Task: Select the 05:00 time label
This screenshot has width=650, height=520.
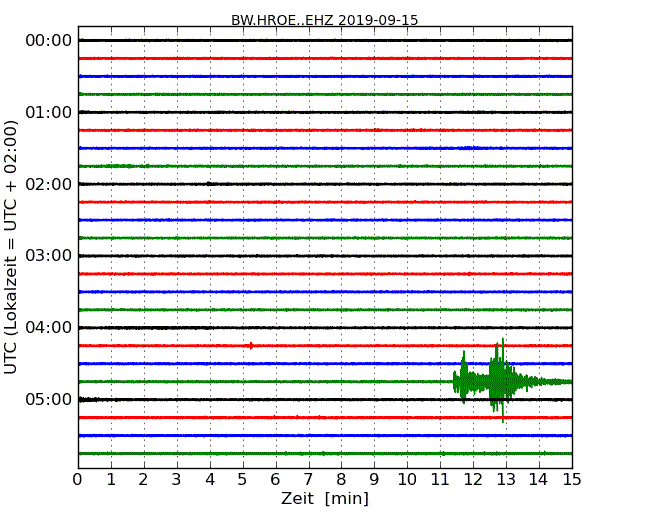Action: (49, 399)
